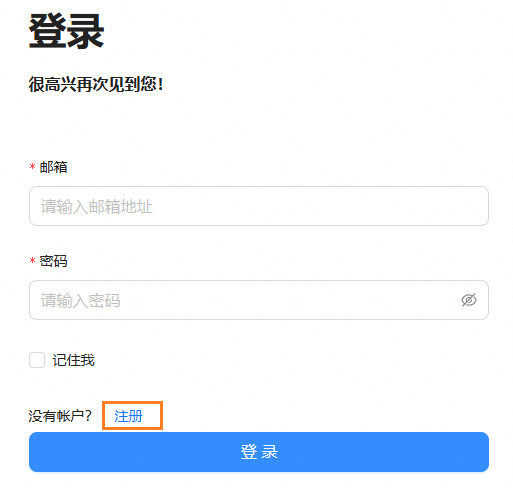Click the 密码 field label
513x488 pixels.
[x=54, y=261]
